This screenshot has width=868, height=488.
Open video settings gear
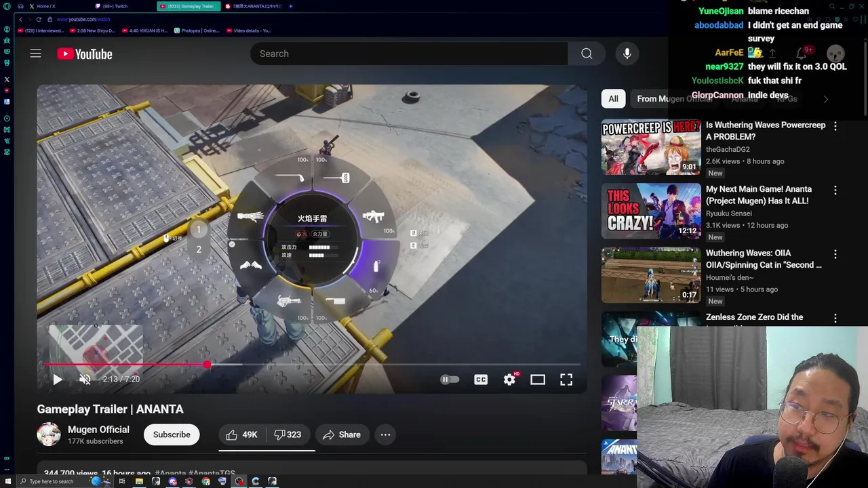[509, 380]
